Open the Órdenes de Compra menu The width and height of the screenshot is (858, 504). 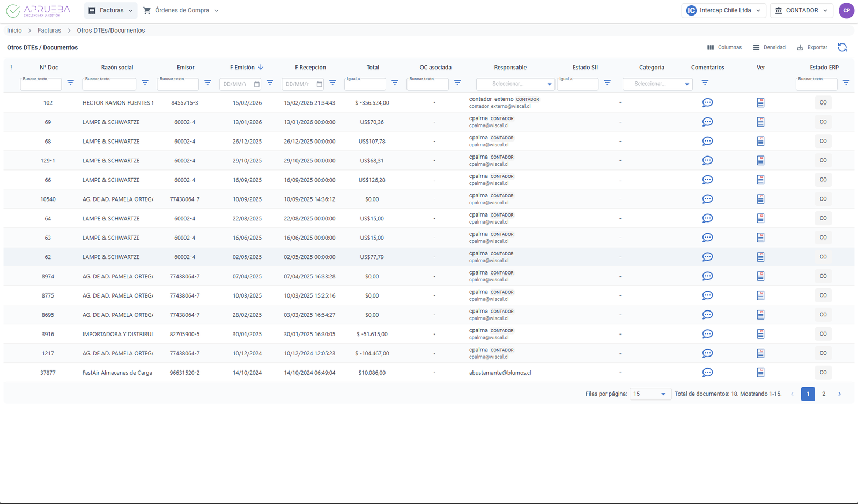181,10
